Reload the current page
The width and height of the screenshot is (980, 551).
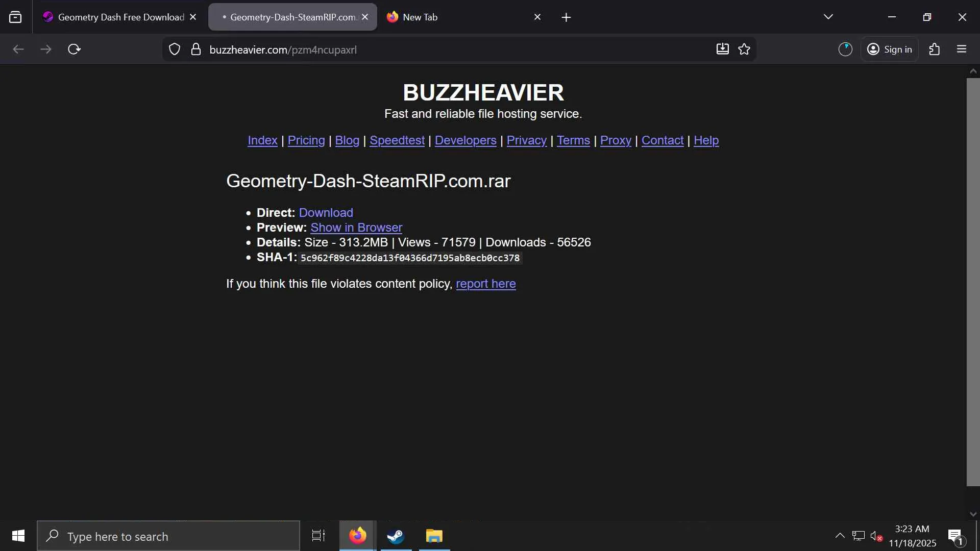[75, 49]
